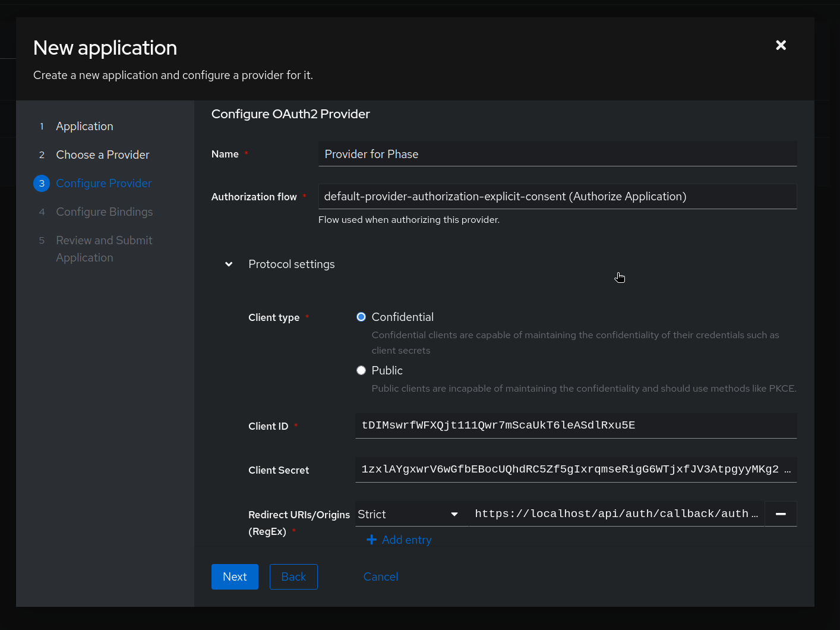Collapse the Protocol settings section
The height and width of the screenshot is (630, 840).
pos(229,264)
